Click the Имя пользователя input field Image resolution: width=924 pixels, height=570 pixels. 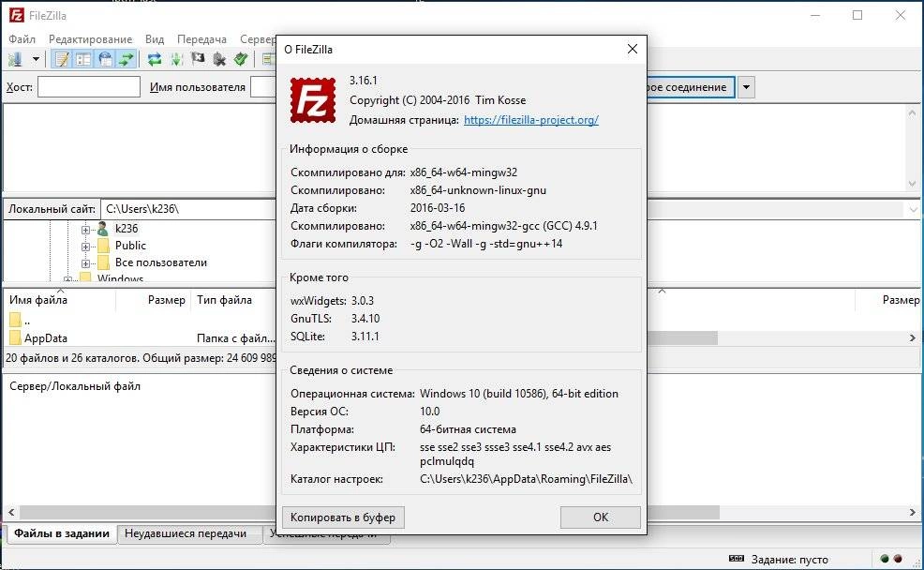click(x=263, y=86)
